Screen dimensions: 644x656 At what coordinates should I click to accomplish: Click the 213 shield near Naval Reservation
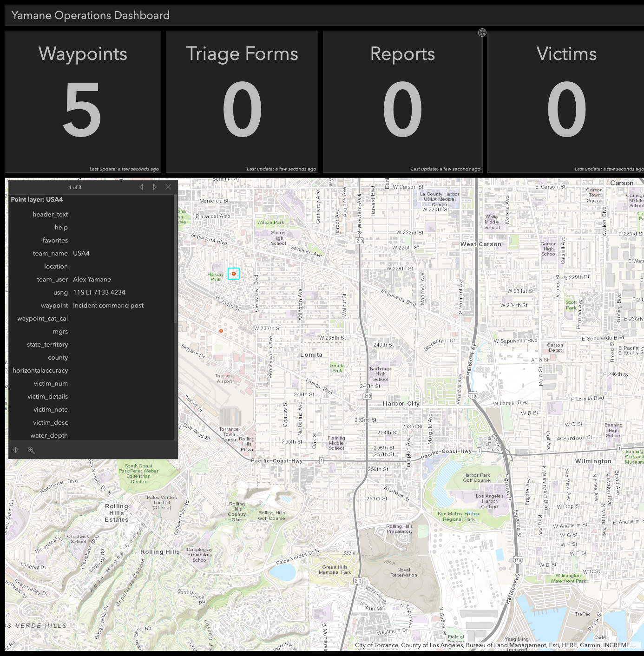pos(357,581)
